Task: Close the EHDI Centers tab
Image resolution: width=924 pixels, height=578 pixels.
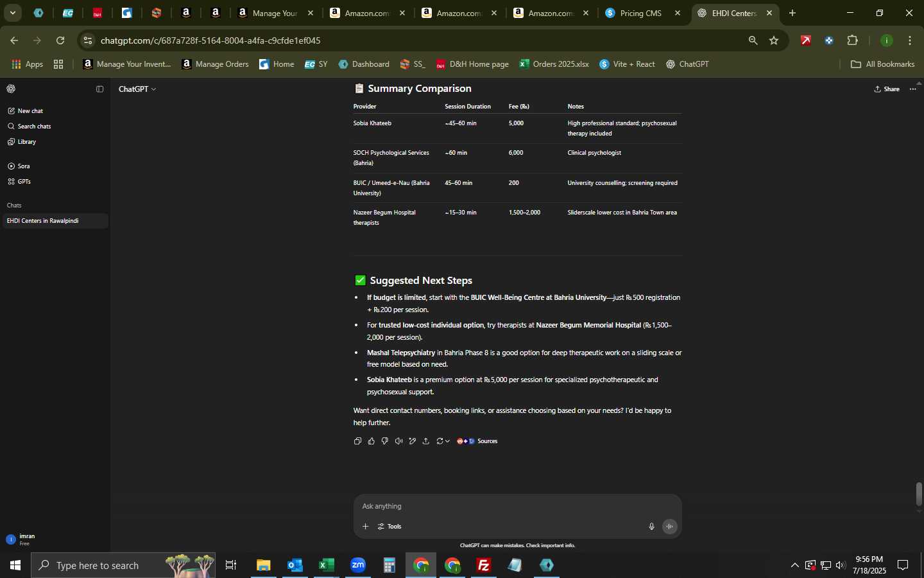Action: [769, 13]
